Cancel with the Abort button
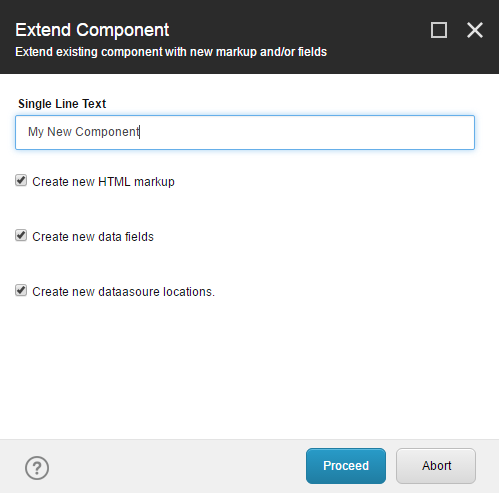This screenshot has height=493, width=499. click(x=436, y=466)
